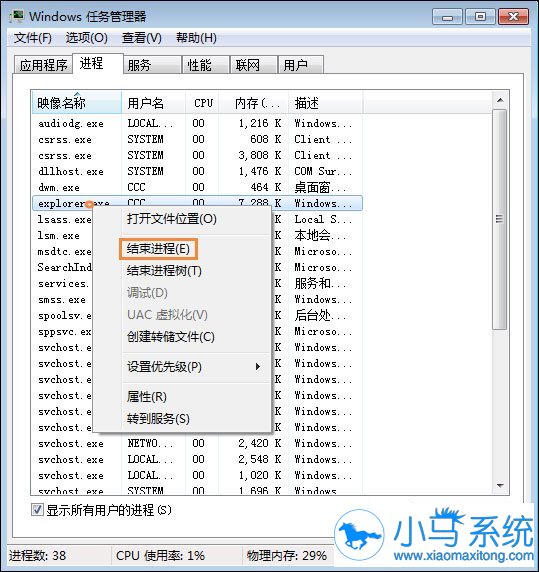Click the Task Manager title bar icon
The width and height of the screenshot is (539, 572).
17,16
